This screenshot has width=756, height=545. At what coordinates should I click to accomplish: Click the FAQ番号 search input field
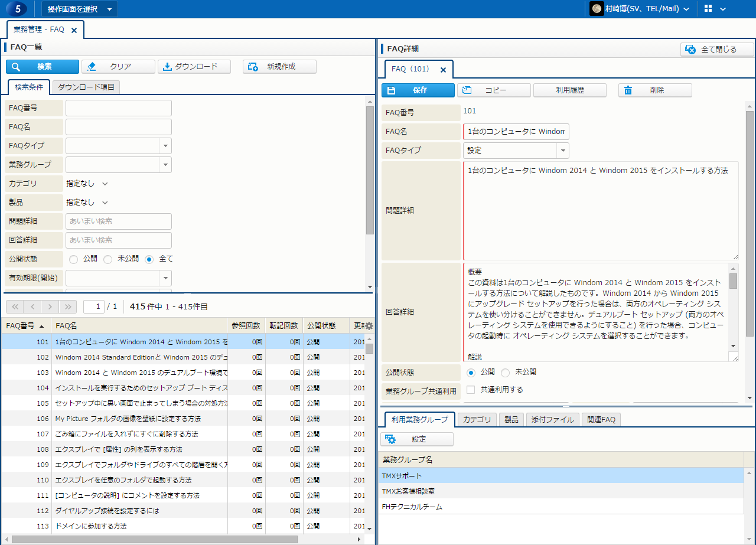118,108
